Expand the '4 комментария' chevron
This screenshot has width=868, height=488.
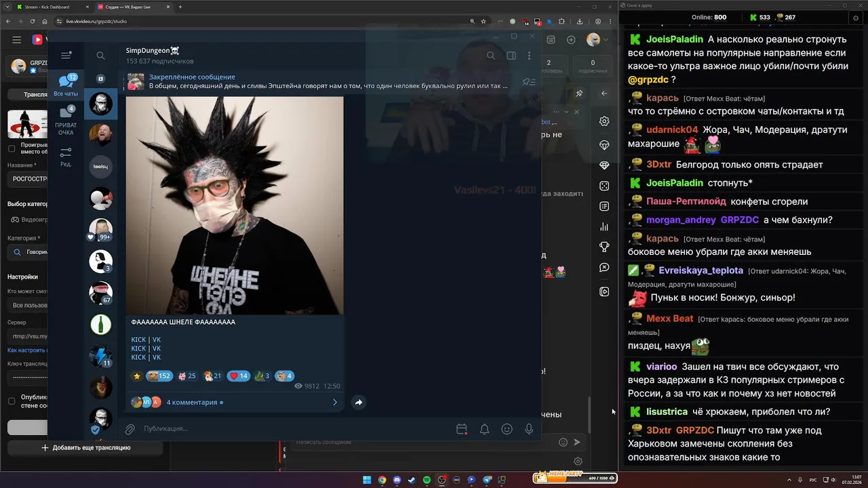(334, 402)
